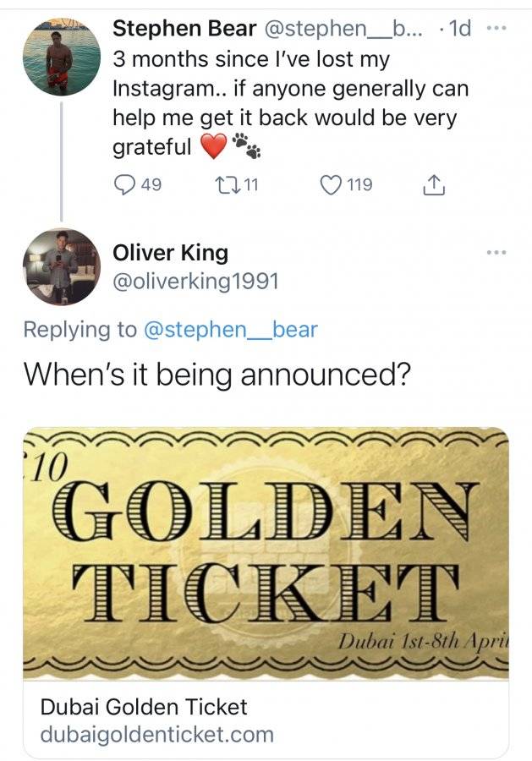
Task: Open the reply icon showing 49 comments
Action: [x=123, y=185]
